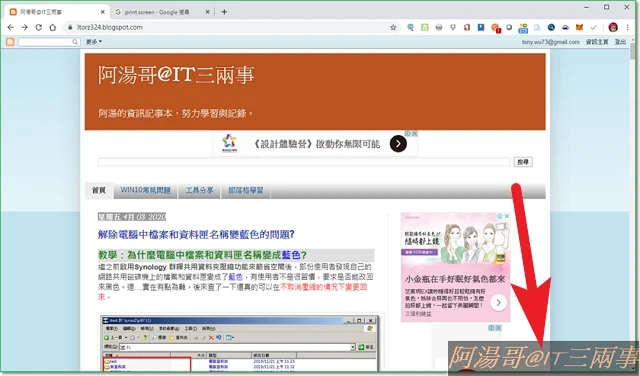Screen dimensions: 640x376
Task: Select the 首頁 navigation tab
Action: [x=99, y=190]
